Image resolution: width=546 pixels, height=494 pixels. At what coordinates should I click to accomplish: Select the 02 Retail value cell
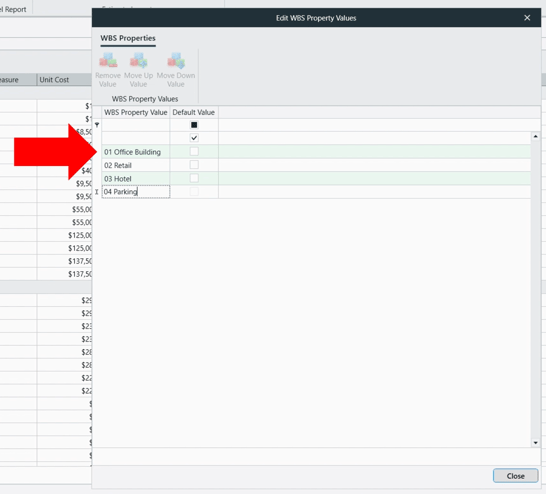[136, 165]
